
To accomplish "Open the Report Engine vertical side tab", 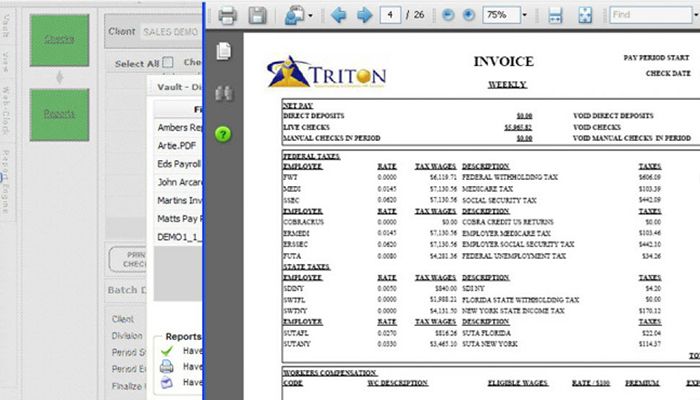I will click(6, 182).
